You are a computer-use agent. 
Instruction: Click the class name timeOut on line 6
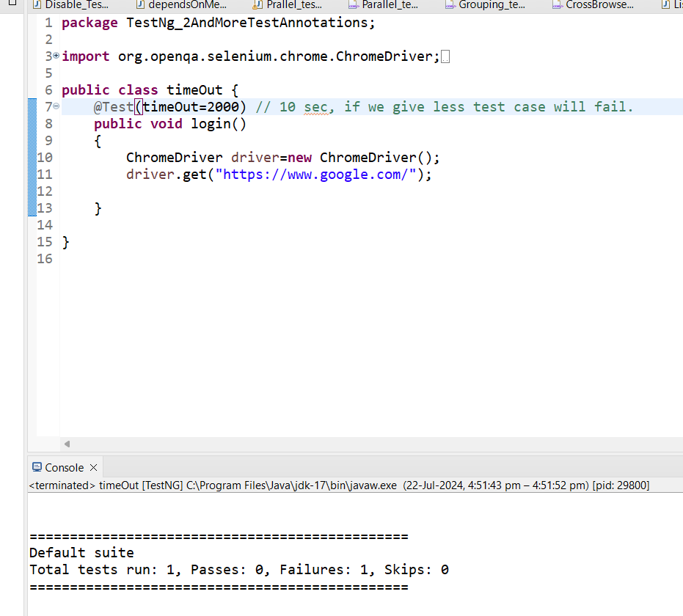point(194,90)
